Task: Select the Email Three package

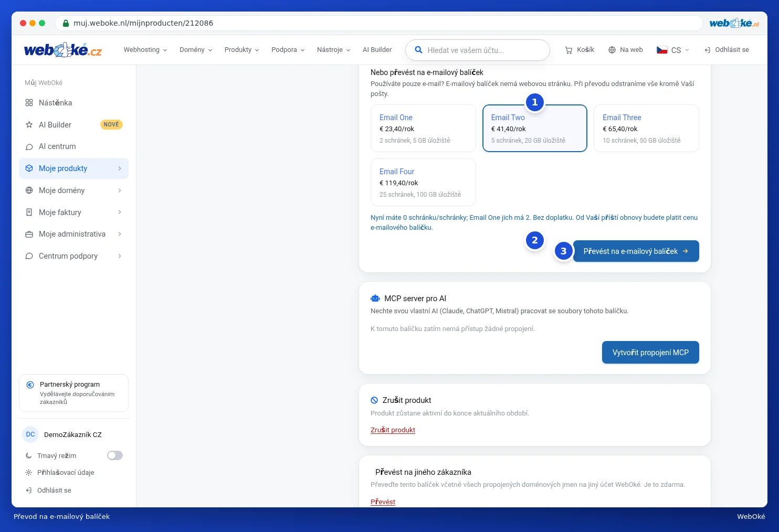Action: pos(646,129)
